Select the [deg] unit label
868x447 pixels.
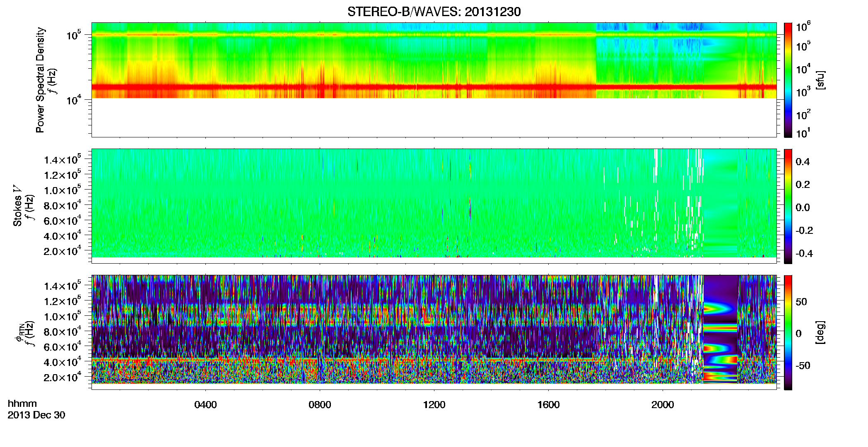click(820, 332)
